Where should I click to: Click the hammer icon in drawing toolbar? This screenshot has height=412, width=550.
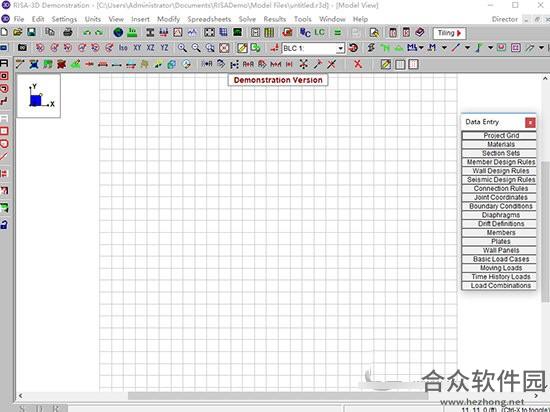coord(318,64)
